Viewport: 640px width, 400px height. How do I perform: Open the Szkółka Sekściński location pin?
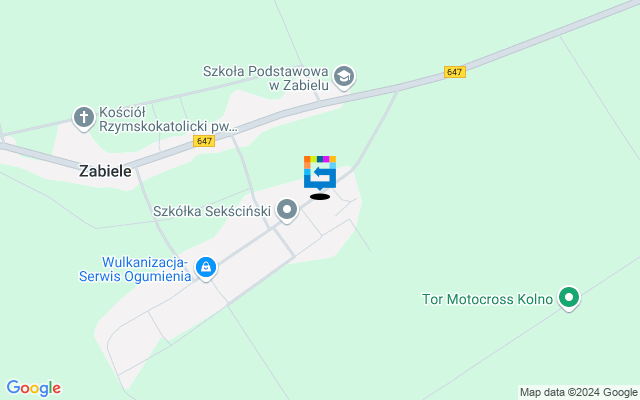coord(287,210)
